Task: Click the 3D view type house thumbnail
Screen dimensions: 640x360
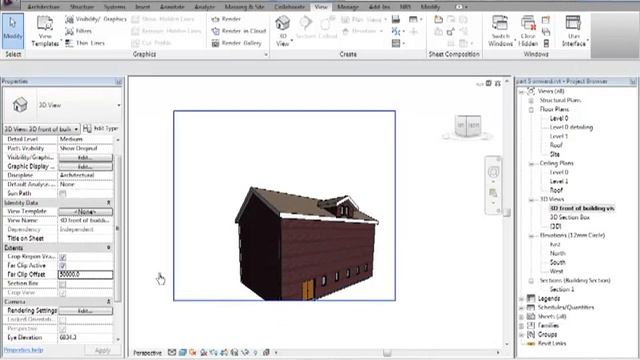Action: tap(20, 105)
